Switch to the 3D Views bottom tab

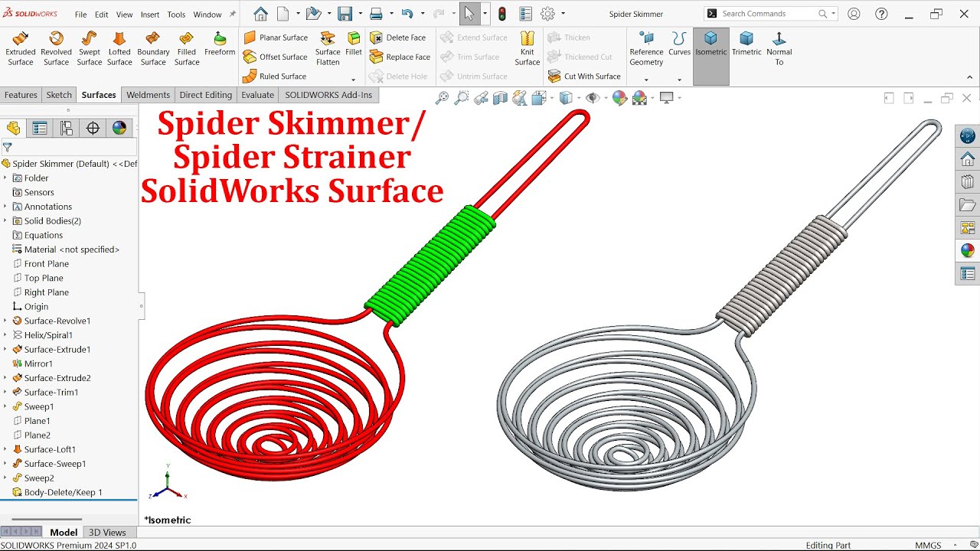click(107, 533)
